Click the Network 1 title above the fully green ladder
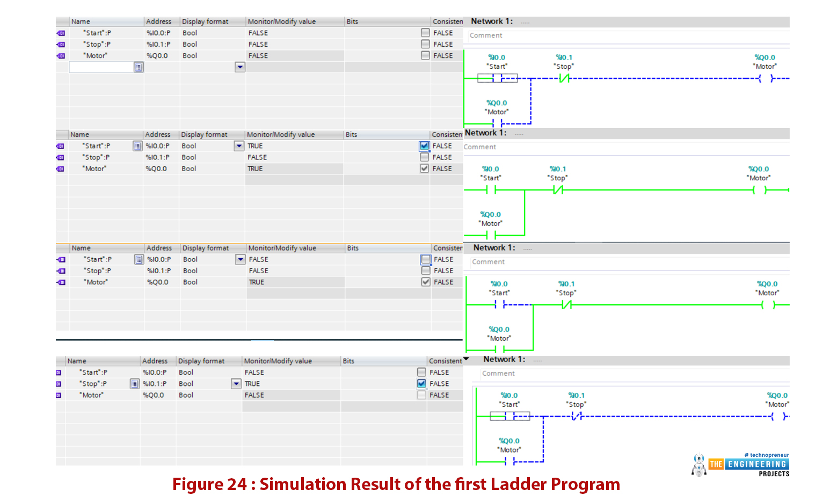The image size is (823, 504). [x=485, y=133]
